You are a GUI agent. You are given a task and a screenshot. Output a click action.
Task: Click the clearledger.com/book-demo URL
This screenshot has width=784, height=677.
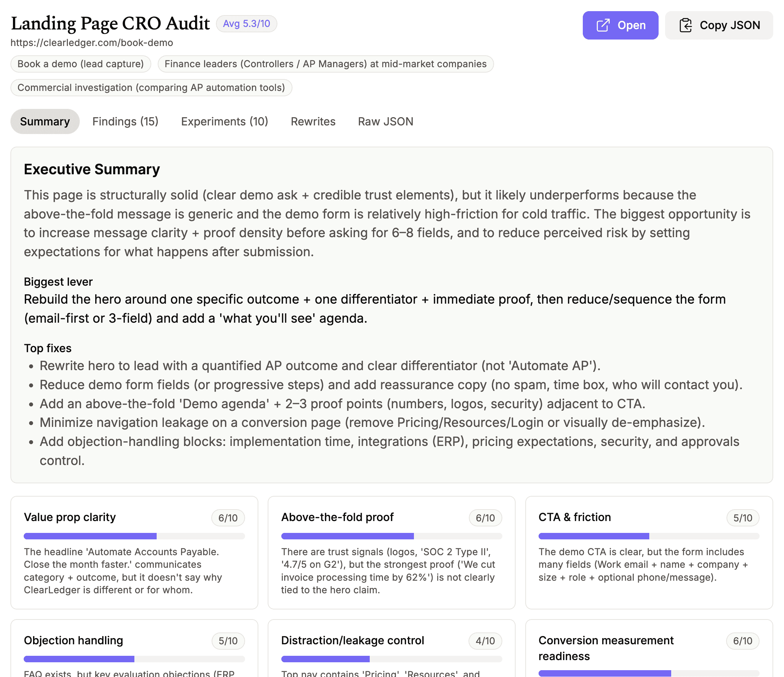pos(92,43)
